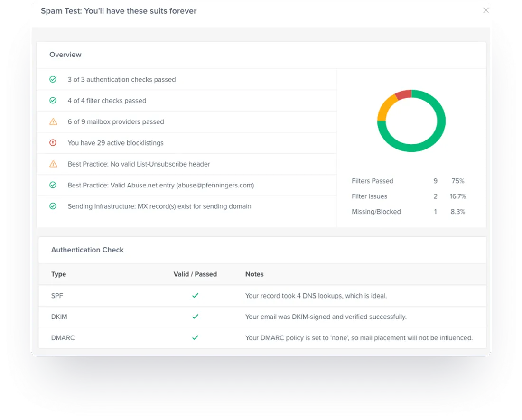Click the Missing/Blocked count 1
Screen dimensions: 522x420
coord(436,212)
